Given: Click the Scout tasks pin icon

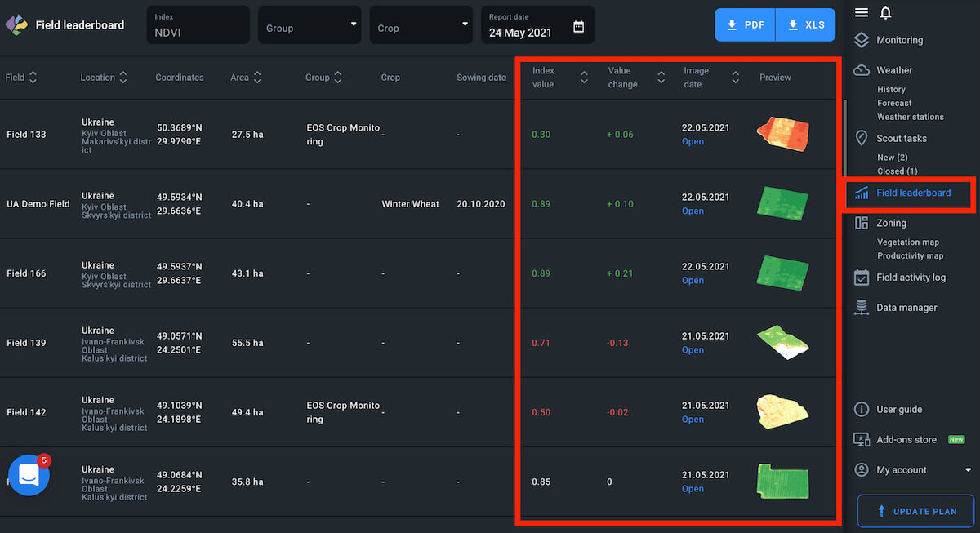Looking at the screenshot, I should (861, 138).
